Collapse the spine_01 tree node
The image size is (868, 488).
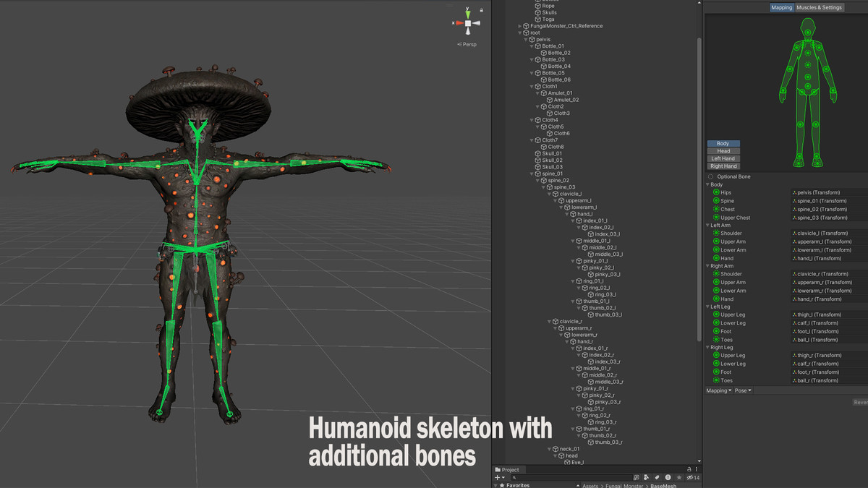point(532,174)
